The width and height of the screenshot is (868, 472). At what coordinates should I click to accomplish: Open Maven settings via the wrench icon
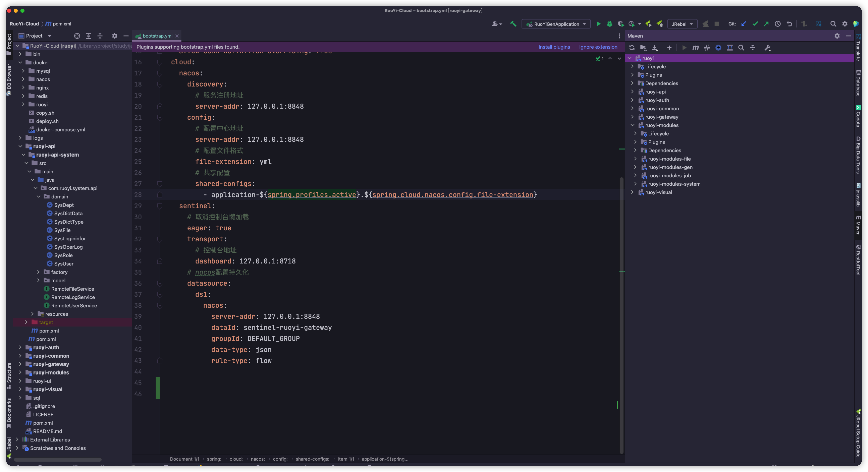[x=768, y=48]
